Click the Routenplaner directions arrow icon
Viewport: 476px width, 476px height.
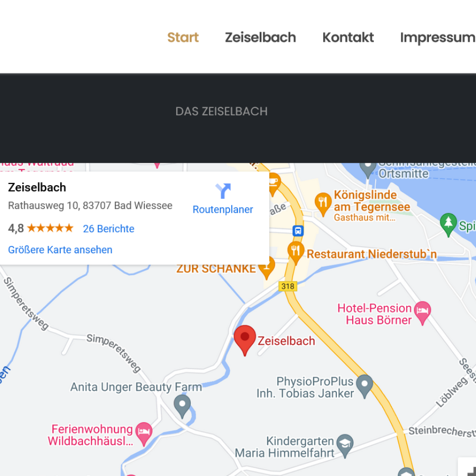[x=223, y=191]
